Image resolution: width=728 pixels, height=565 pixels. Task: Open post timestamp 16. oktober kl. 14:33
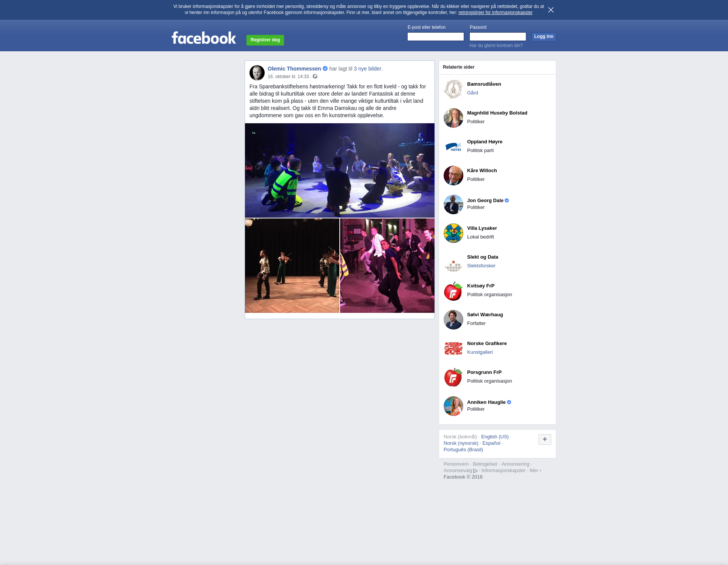pos(288,77)
